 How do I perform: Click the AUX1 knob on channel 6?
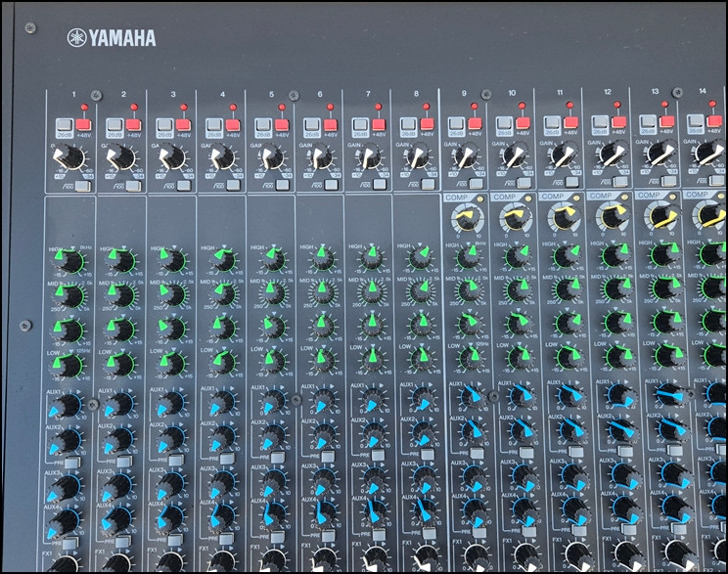(323, 401)
